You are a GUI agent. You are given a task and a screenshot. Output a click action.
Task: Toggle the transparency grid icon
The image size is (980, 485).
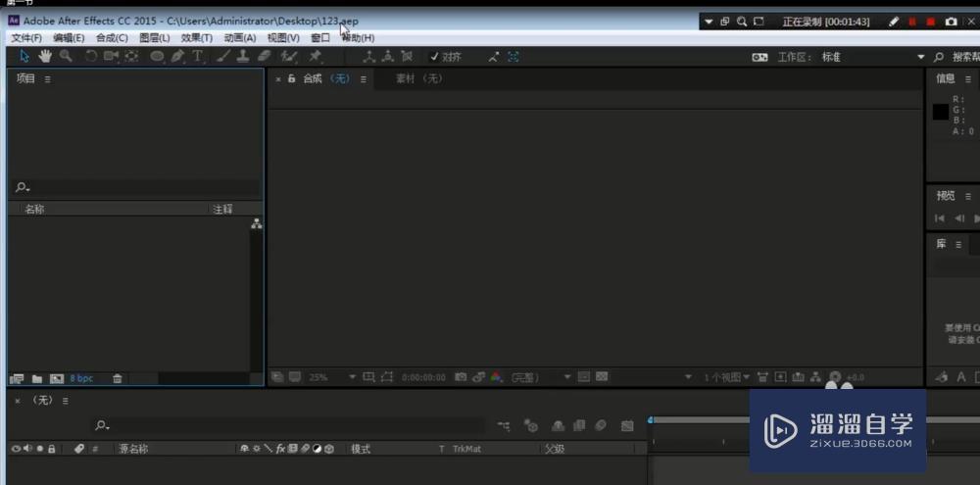coord(602,377)
